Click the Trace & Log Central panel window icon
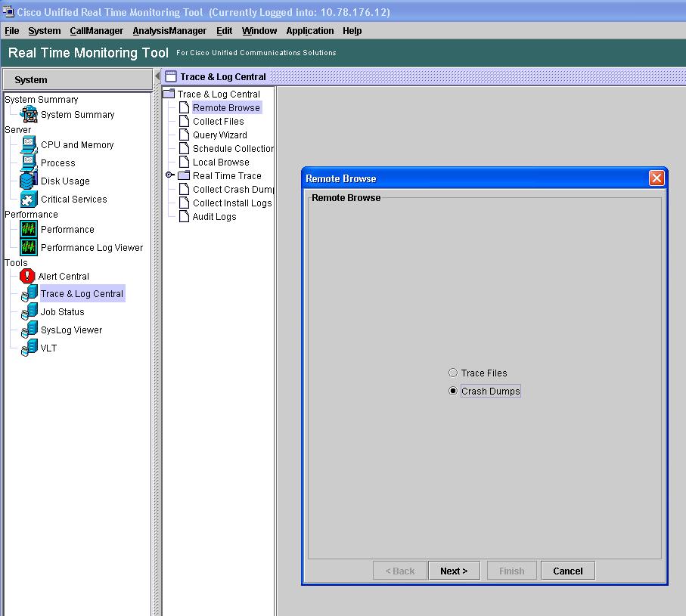 tap(171, 76)
